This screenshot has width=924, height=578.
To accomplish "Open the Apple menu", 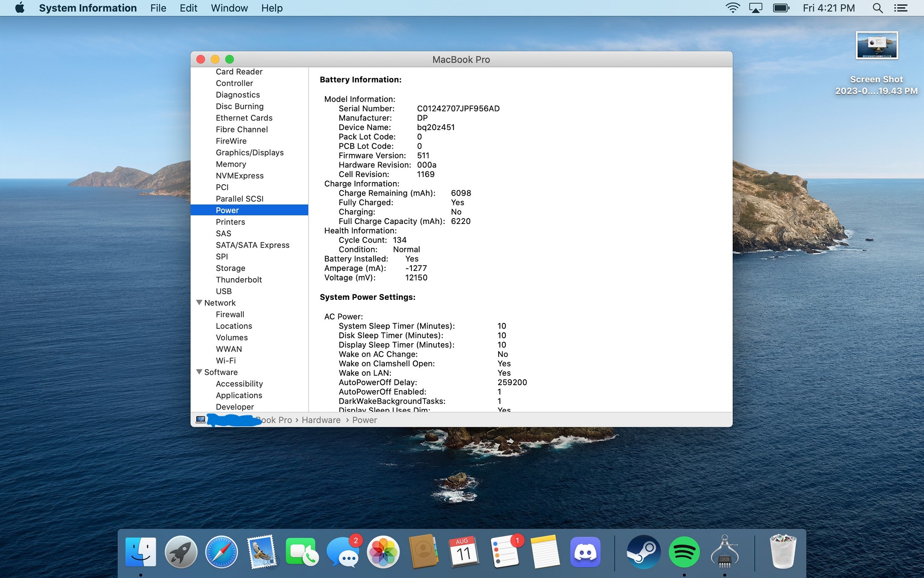I will tap(20, 8).
